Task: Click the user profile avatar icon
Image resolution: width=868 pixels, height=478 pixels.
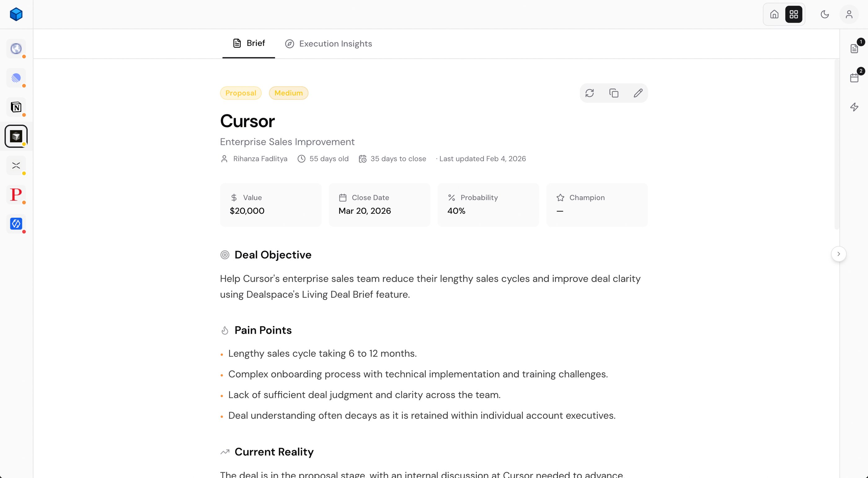Action: point(849,14)
